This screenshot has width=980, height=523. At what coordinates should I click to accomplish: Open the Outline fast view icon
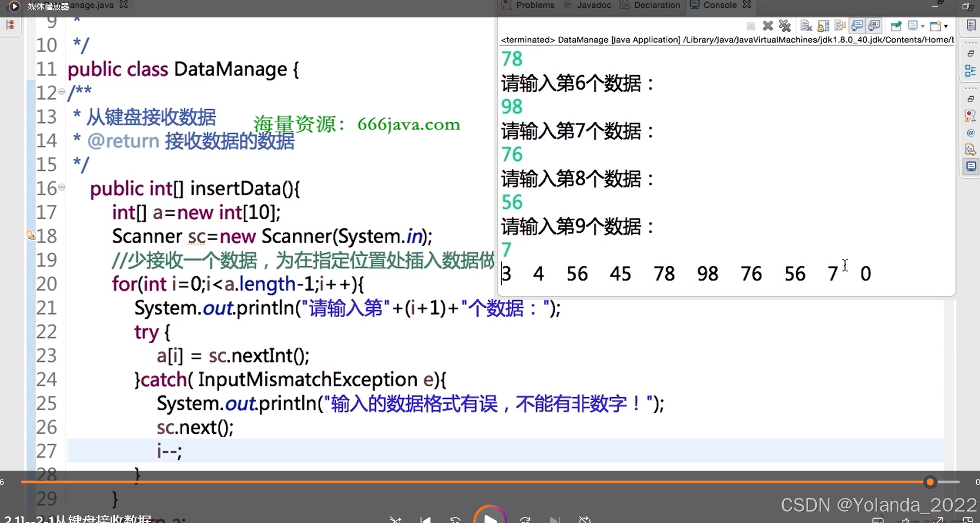pos(970,70)
